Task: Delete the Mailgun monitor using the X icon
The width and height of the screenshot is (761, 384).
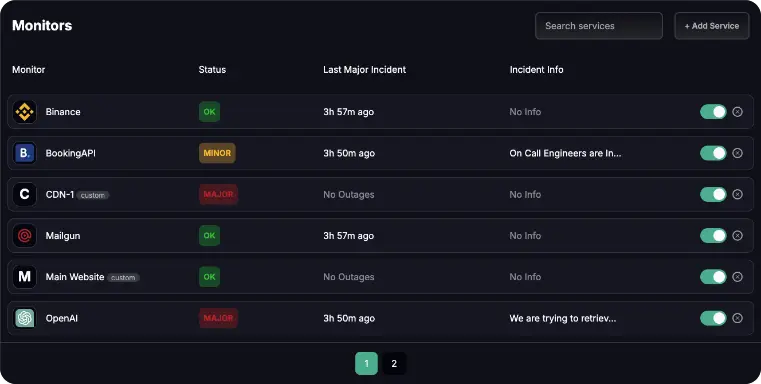Action: 737,235
